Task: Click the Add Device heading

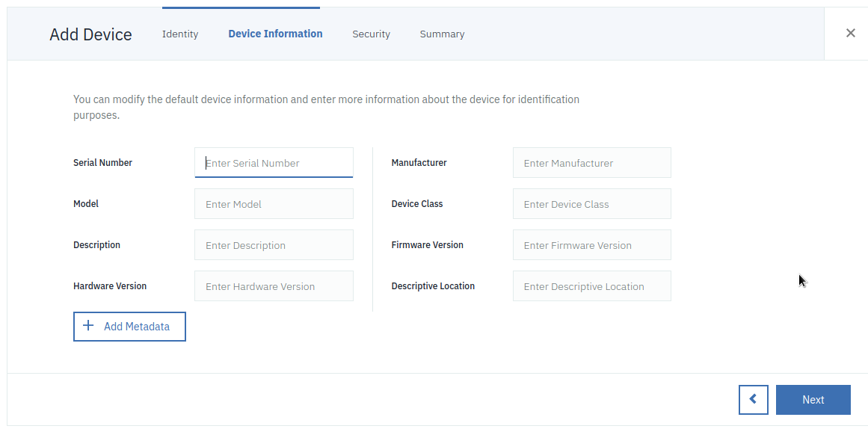Action: coord(90,34)
